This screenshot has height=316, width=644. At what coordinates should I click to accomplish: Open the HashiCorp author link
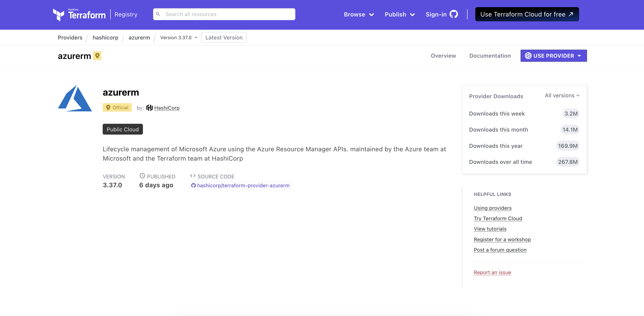pos(167,108)
